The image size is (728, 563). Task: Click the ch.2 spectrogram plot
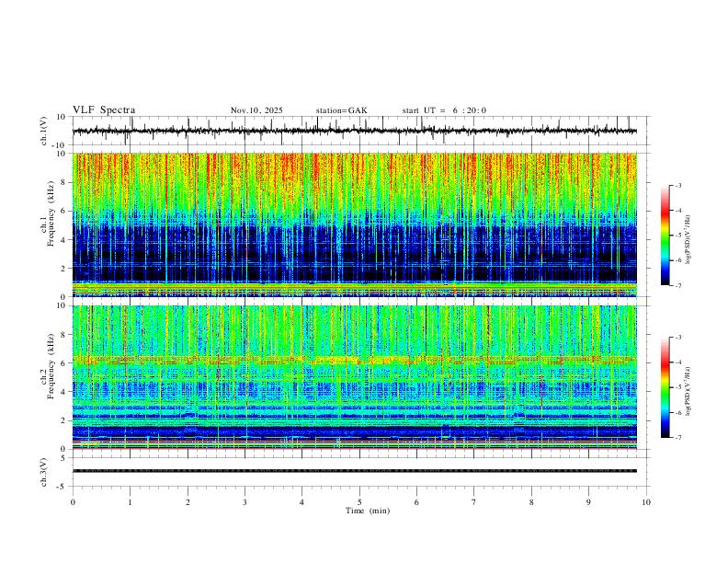click(355, 377)
